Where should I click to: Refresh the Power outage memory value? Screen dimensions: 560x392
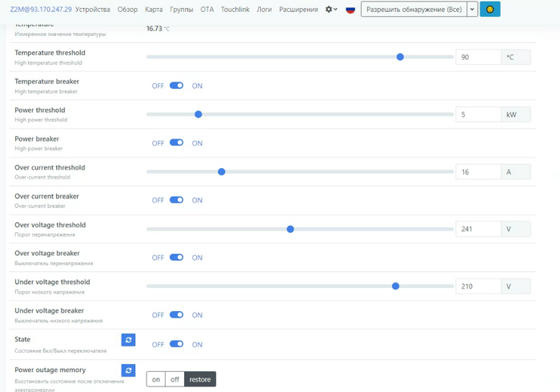[129, 370]
